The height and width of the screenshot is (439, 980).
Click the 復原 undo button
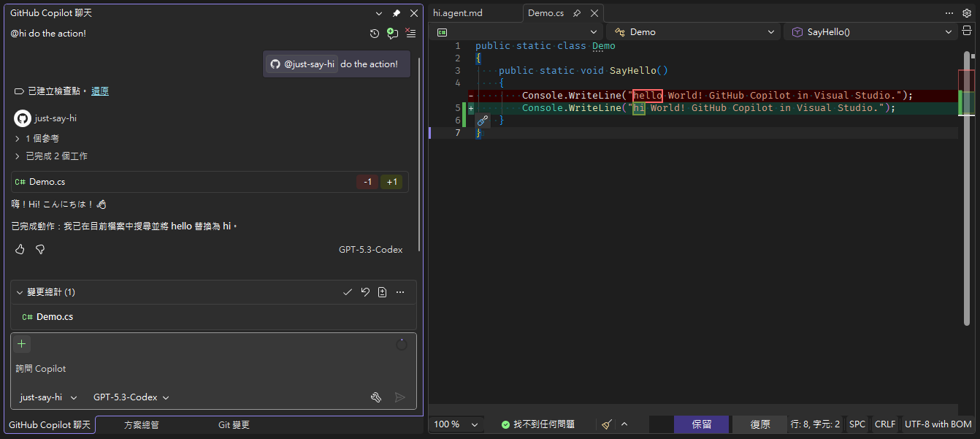coord(760,424)
